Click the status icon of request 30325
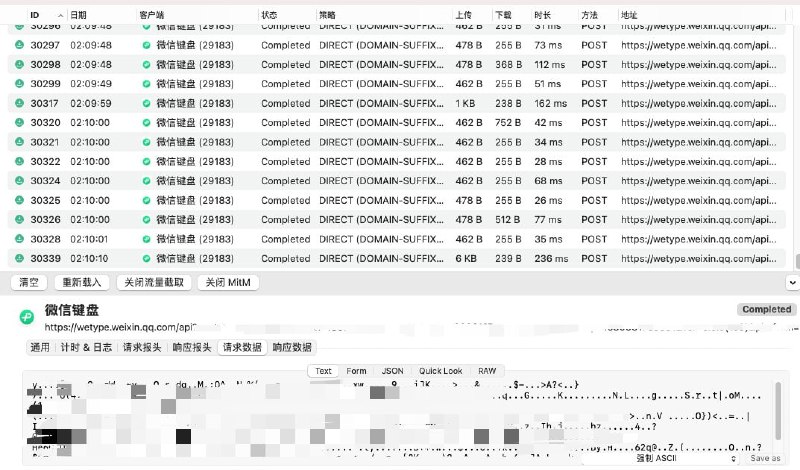 pos(19,200)
